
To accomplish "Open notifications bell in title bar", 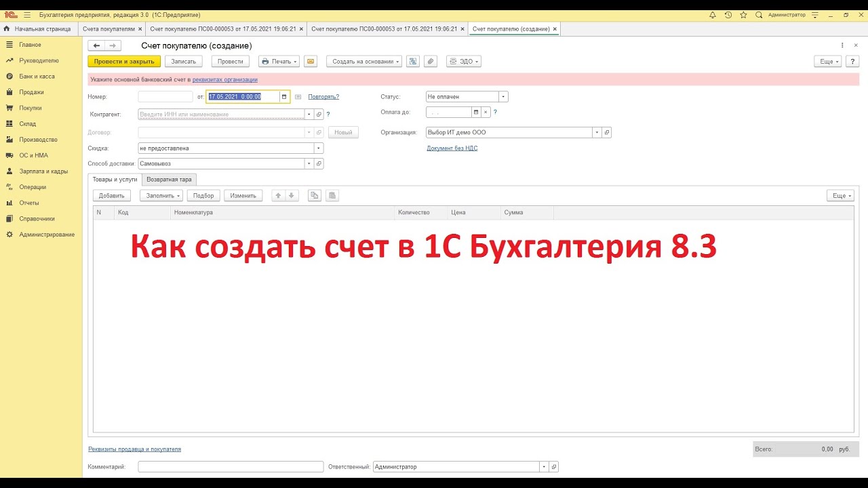I will pyautogui.click(x=713, y=14).
